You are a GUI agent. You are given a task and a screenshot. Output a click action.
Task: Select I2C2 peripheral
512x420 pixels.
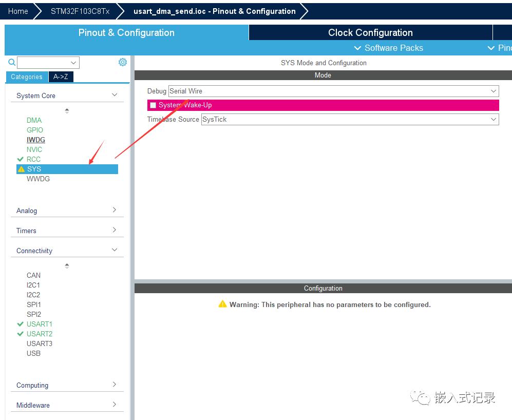(33, 295)
